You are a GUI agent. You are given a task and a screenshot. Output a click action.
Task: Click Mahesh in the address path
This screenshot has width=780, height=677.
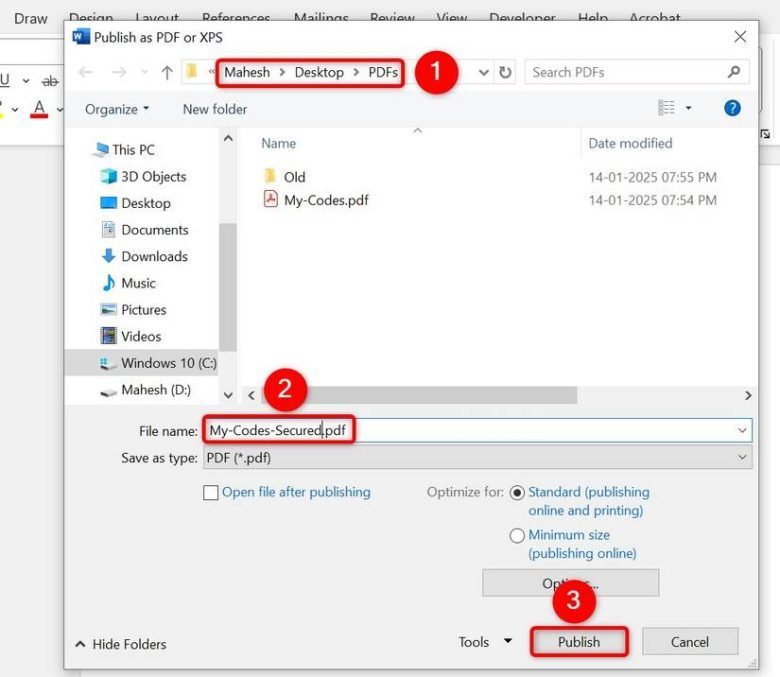[x=247, y=72]
